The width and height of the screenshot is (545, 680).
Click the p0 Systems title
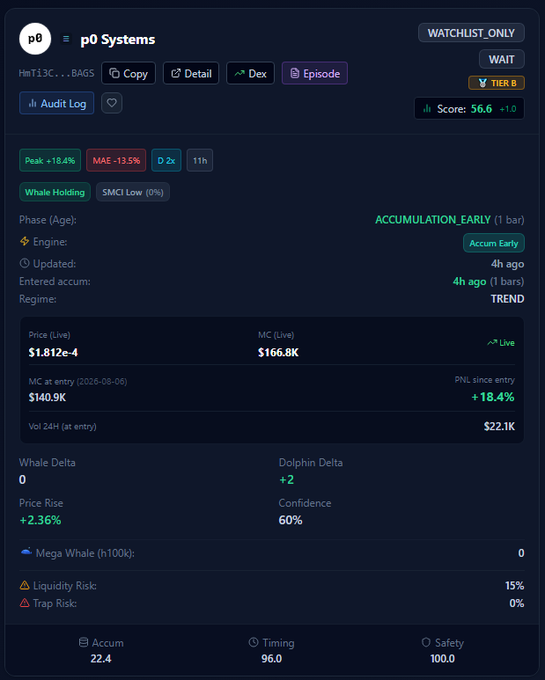tap(118, 39)
